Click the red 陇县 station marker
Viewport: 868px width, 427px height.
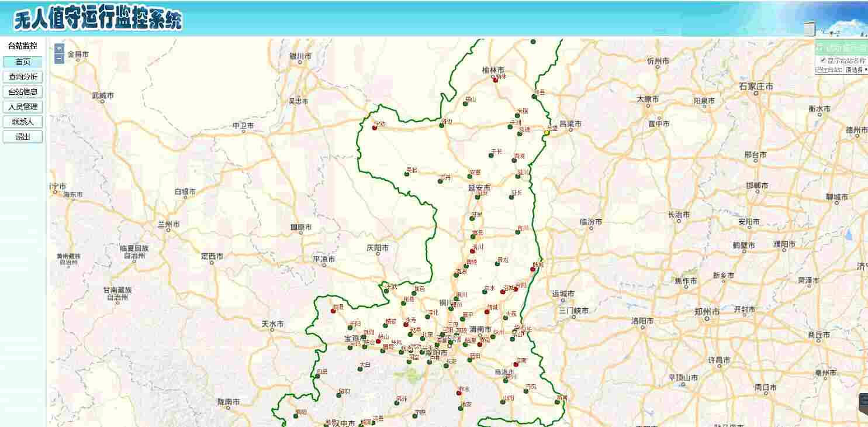pyautogui.click(x=333, y=311)
